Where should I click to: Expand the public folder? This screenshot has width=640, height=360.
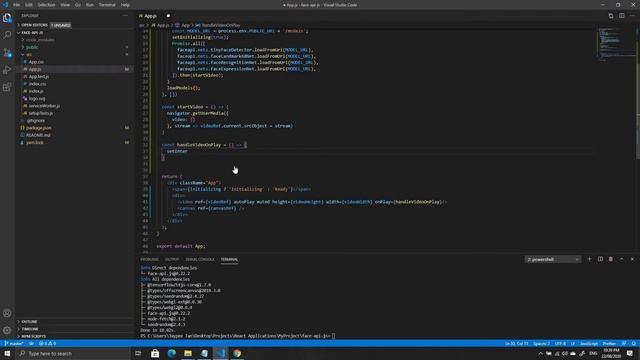coord(32,47)
